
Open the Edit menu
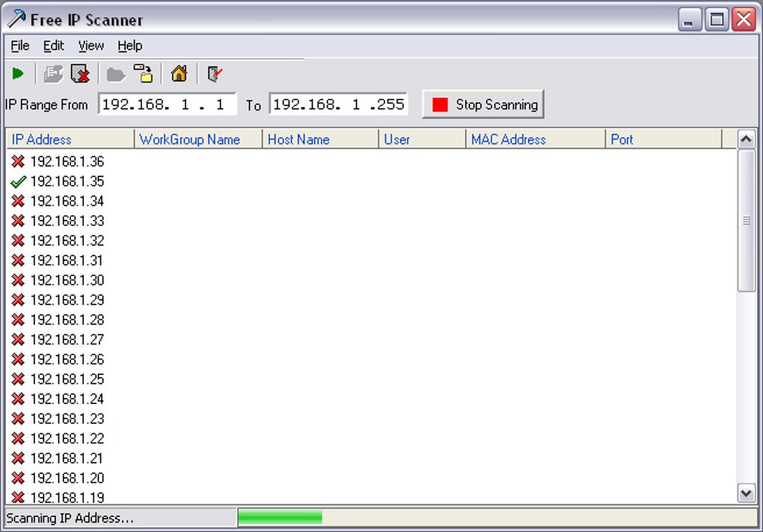tap(54, 46)
